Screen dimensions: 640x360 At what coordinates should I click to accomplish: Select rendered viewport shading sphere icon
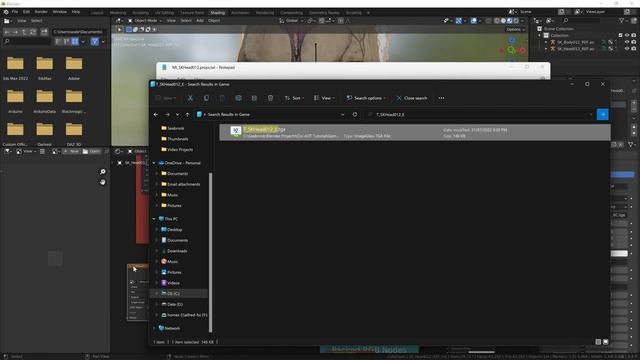coord(516,20)
